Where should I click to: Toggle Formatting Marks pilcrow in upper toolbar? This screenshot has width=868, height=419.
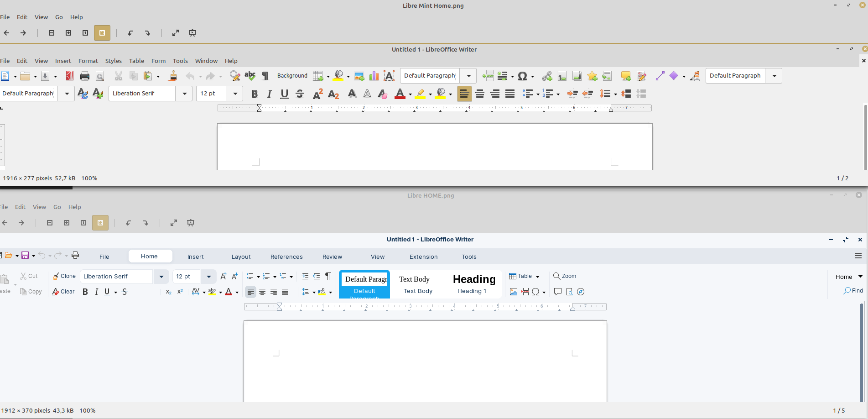click(x=265, y=76)
